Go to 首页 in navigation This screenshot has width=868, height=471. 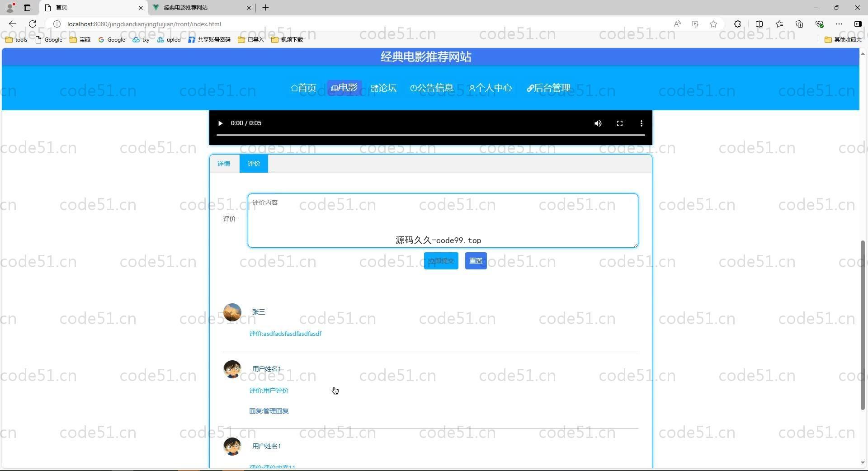(303, 88)
